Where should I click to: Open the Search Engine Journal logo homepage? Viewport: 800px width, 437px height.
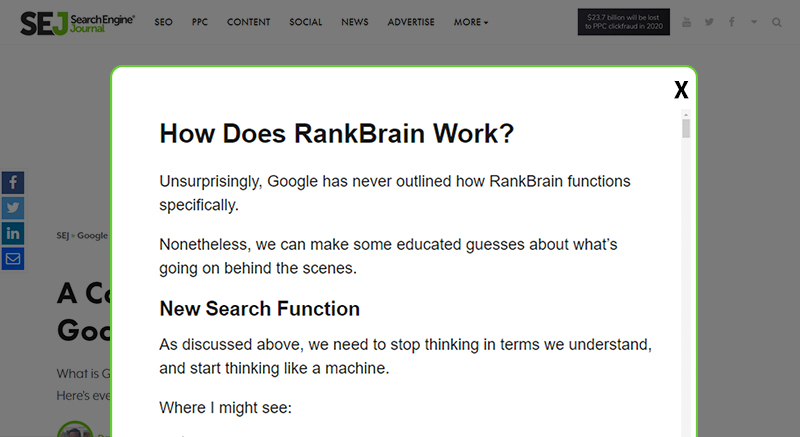[78, 23]
